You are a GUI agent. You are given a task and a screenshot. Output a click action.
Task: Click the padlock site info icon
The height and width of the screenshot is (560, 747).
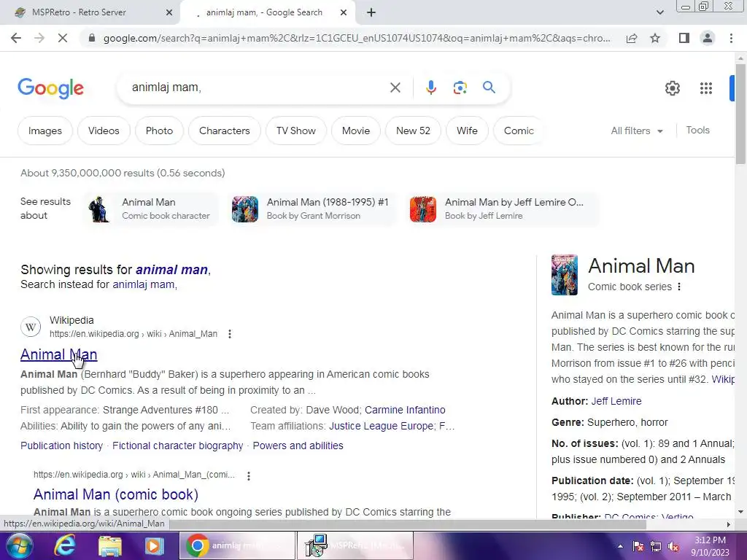(x=92, y=38)
